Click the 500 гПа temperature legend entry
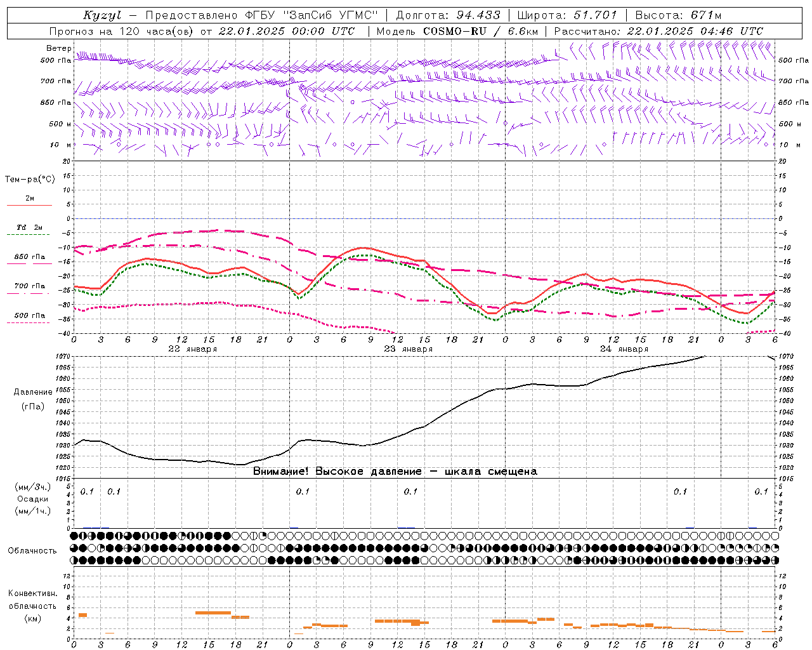This screenshot has width=812, height=650. pyautogui.click(x=30, y=315)
